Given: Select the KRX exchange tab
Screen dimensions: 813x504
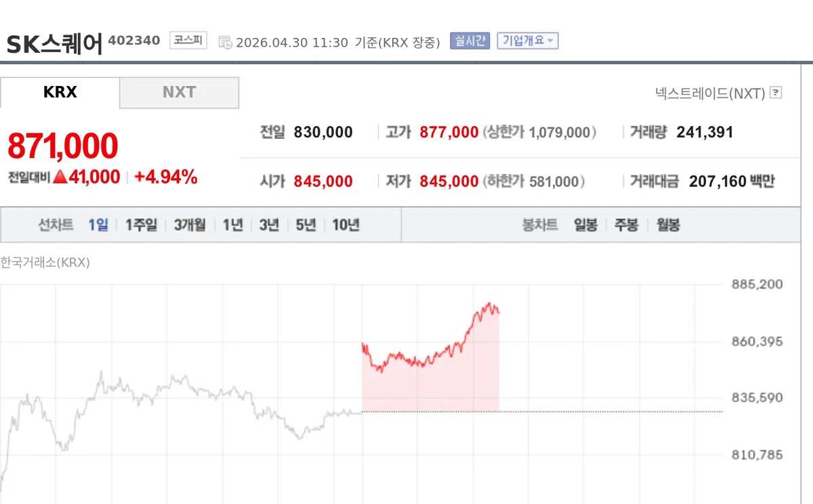Looking at the screenshot, I should point(60,92).
